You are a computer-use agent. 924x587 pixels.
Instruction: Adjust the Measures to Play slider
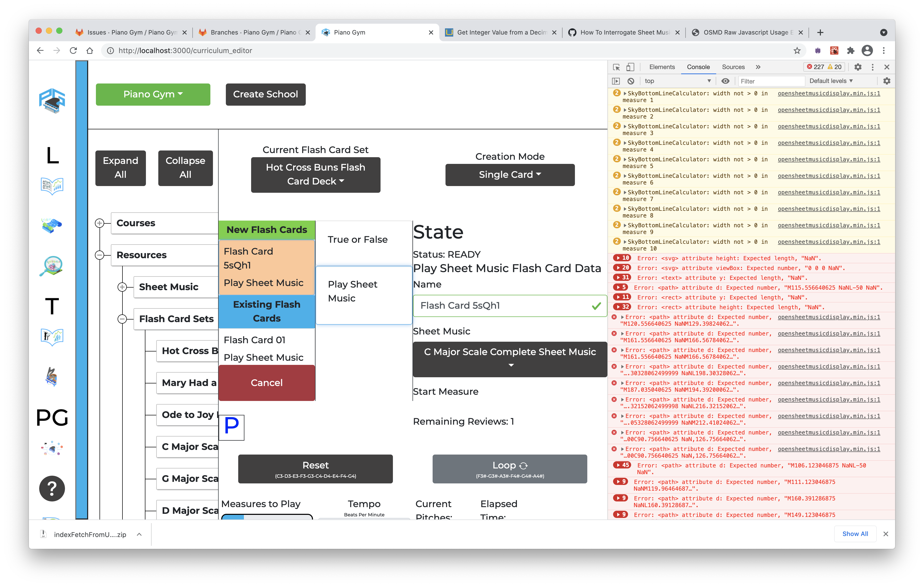point(267,517)
